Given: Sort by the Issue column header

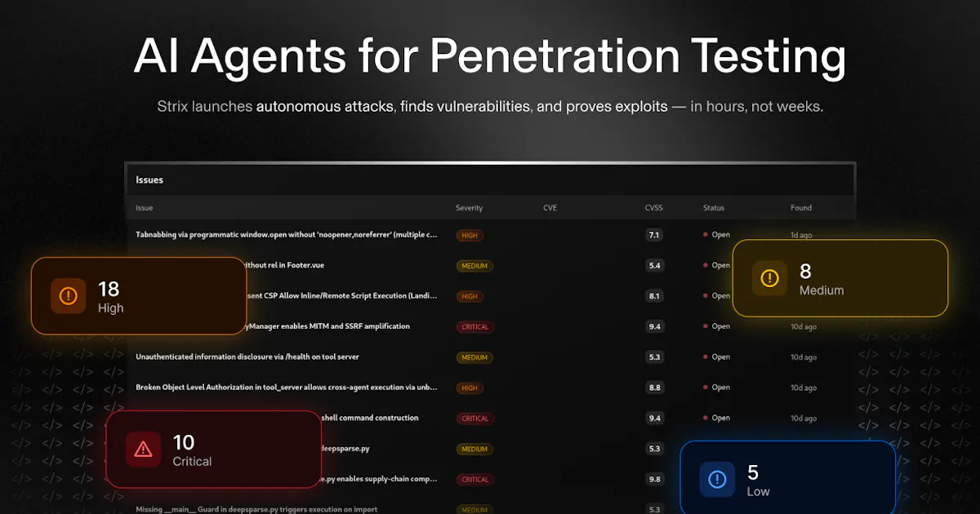Looking at the screenshot, I should pos(144,208).
